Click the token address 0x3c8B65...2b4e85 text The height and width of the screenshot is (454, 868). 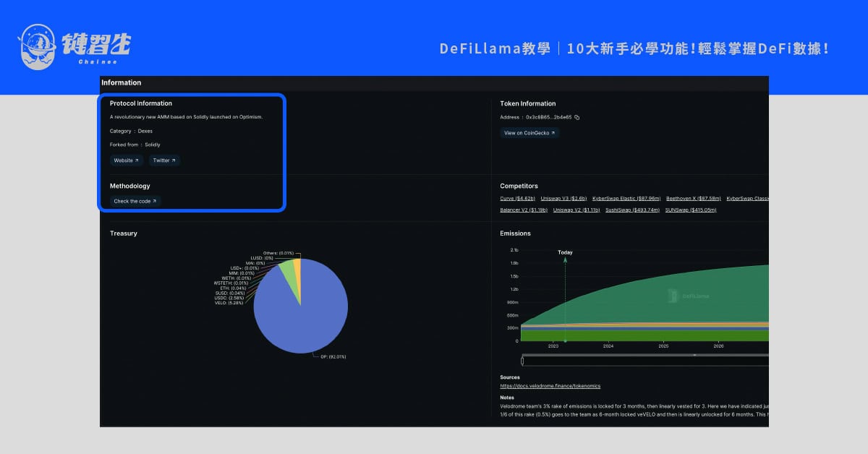pos(548,117)
